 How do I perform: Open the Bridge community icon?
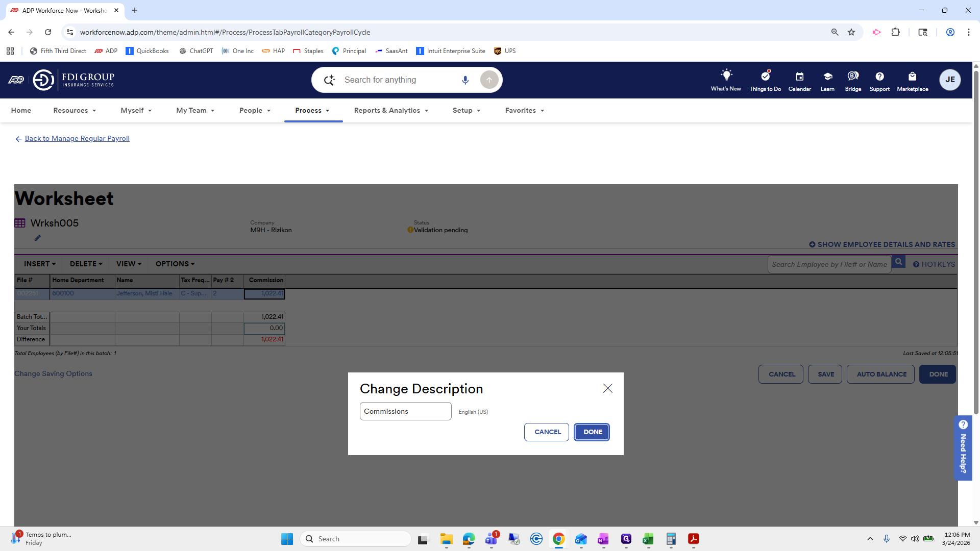click(853, 80)
